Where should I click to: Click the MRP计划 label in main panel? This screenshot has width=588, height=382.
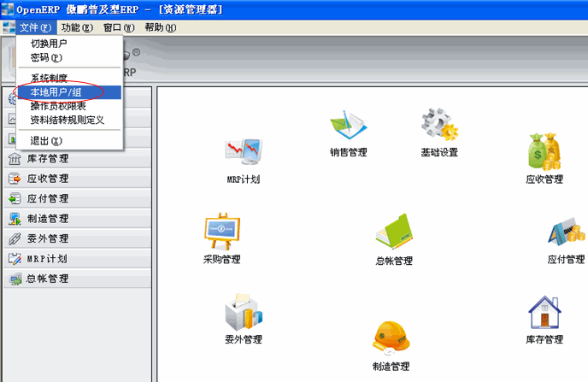pyautogui.click(x=244, y=179)
